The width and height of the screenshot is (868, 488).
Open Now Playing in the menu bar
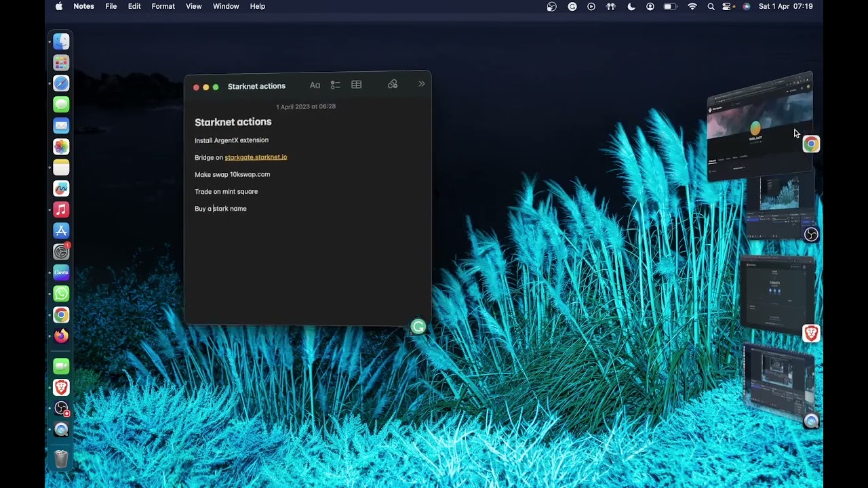[591, 6]
